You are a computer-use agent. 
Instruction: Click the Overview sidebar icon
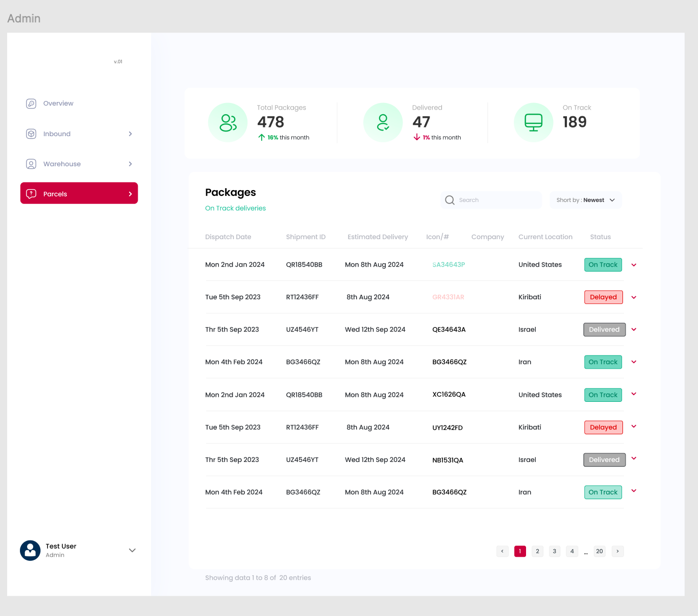31,104
